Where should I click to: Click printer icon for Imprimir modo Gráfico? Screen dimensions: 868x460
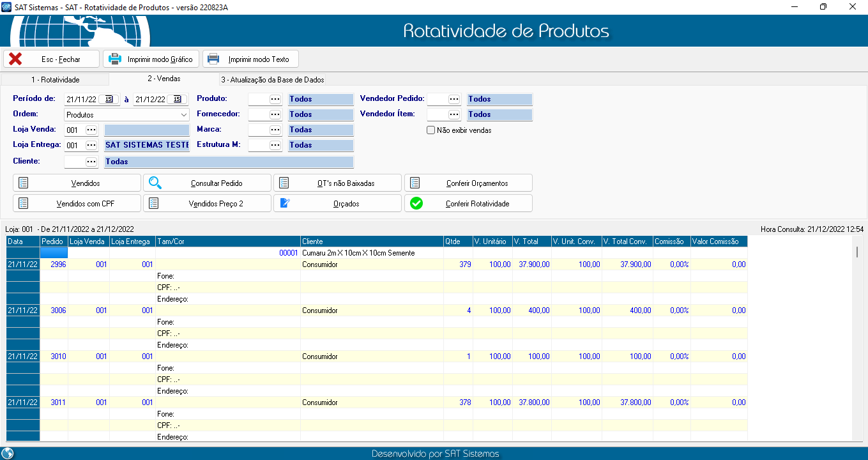(115, 59)
